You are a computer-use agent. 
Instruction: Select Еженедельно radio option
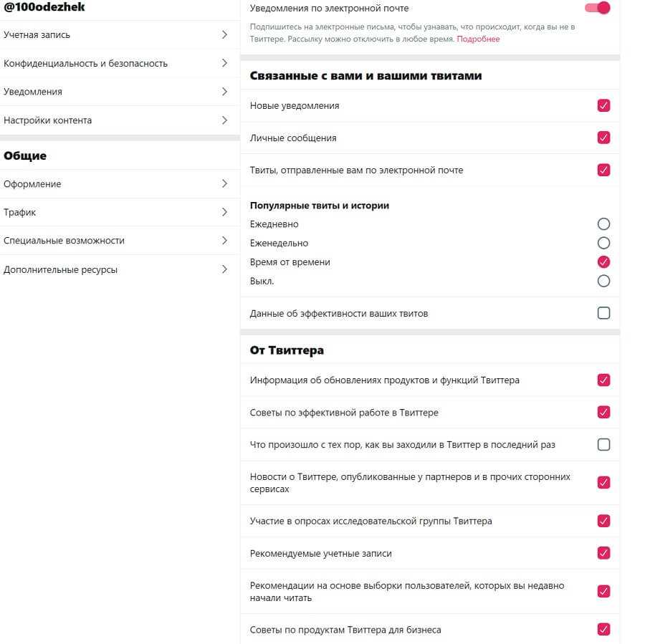pyautogui.click(x=603, y=243)
